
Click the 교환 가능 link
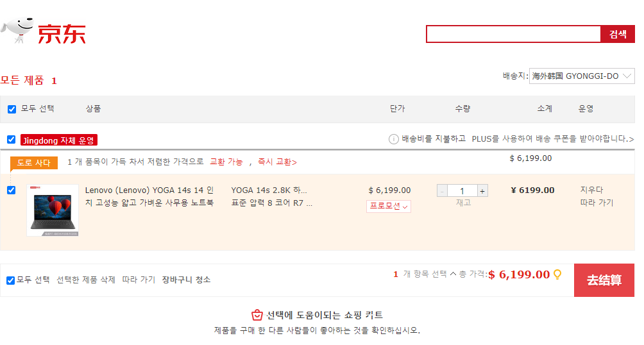(226, 162)
